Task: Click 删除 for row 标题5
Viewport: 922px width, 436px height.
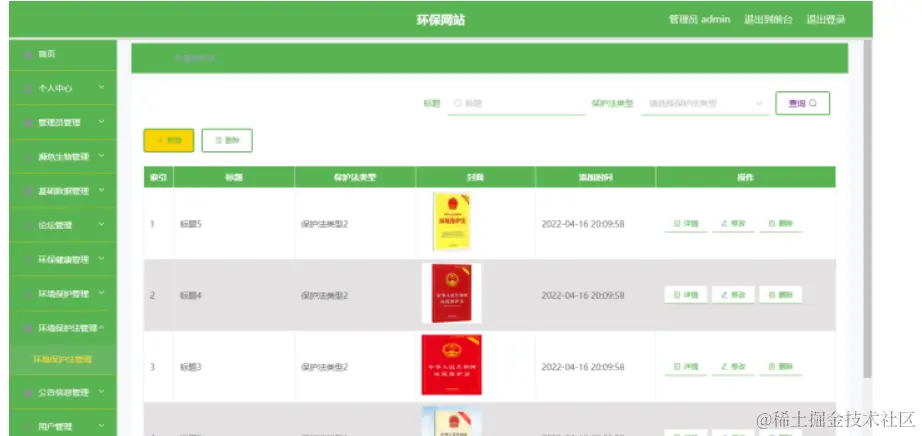Action: click(x=780, y=224)
